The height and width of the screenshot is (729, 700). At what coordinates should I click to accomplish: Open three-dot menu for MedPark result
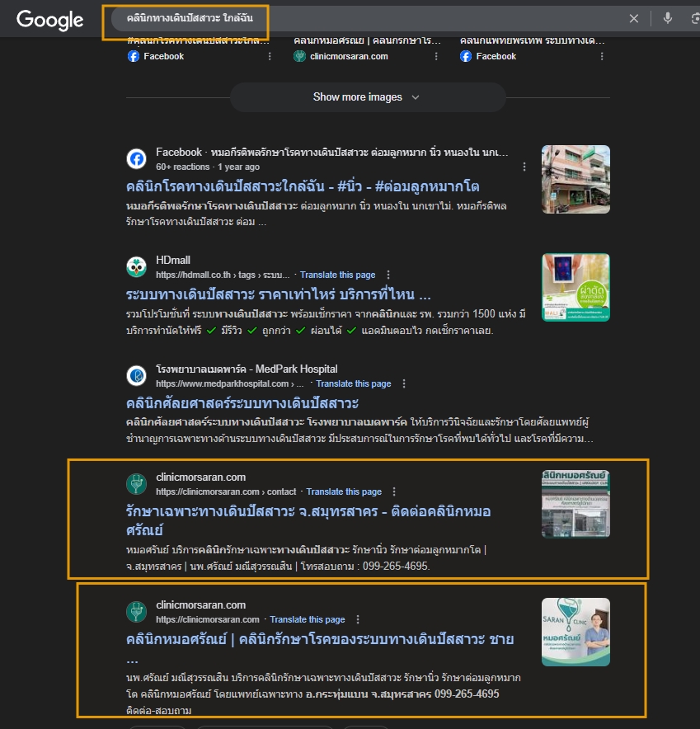coord(404,383)
